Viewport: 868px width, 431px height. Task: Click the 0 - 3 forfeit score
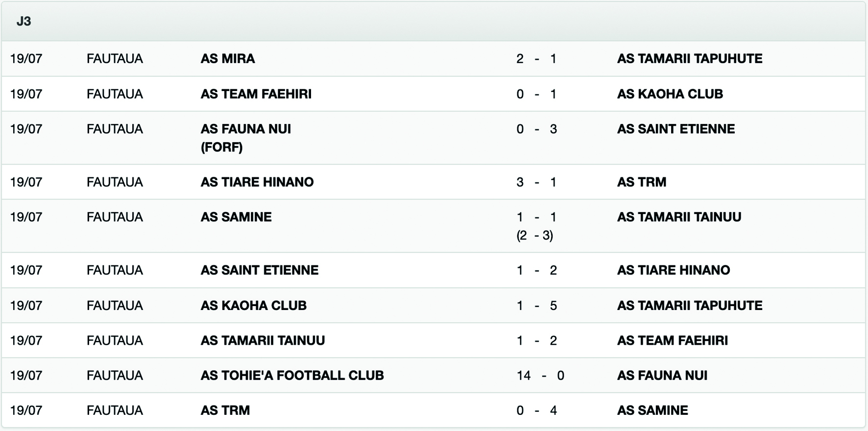[x=536, y=129]
